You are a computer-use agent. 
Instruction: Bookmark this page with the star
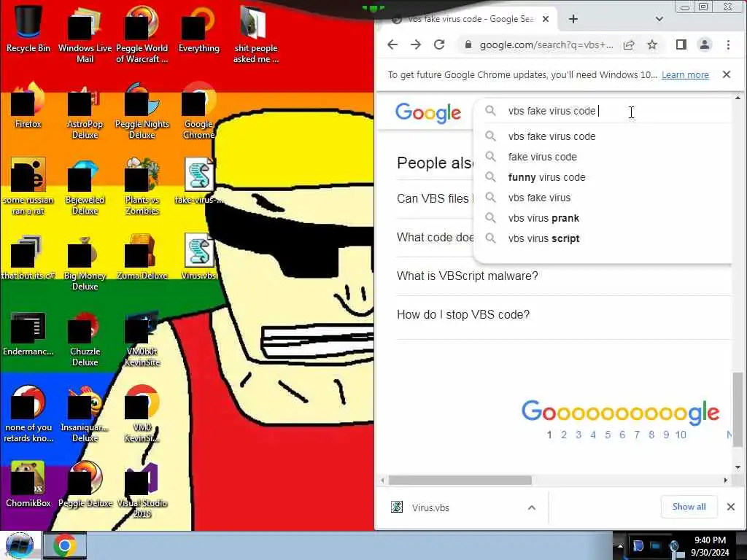coord(651,44)
